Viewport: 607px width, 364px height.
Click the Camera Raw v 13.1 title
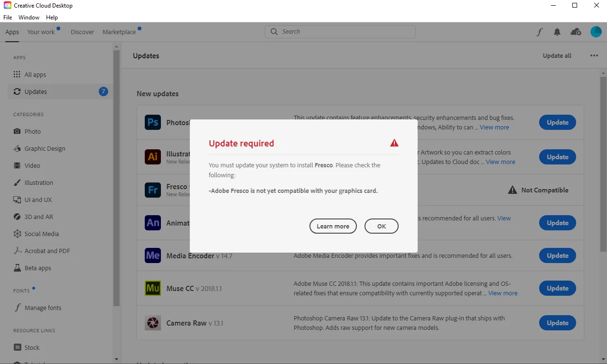[x=195, y=323]
